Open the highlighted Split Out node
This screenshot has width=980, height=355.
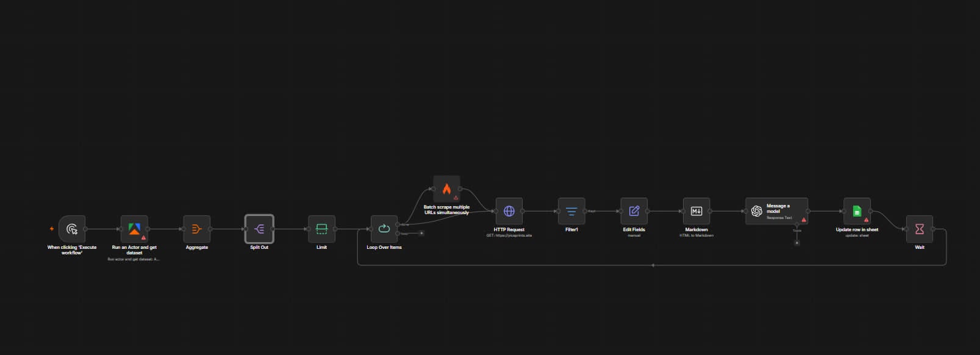coord(259,229)
